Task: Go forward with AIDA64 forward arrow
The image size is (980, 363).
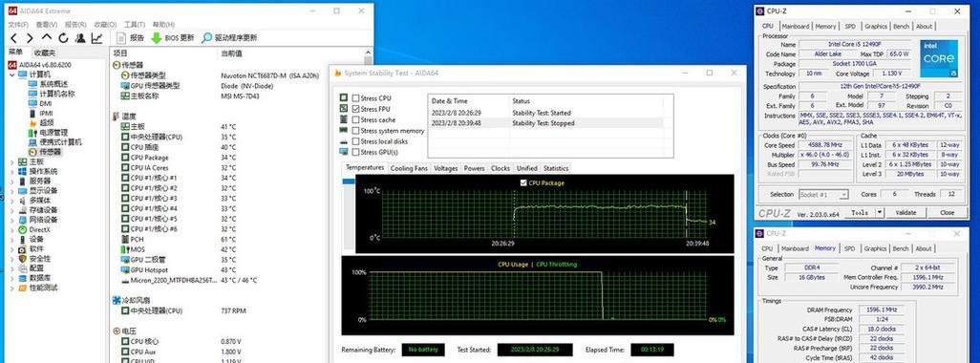Action: (x=30, y=38)
